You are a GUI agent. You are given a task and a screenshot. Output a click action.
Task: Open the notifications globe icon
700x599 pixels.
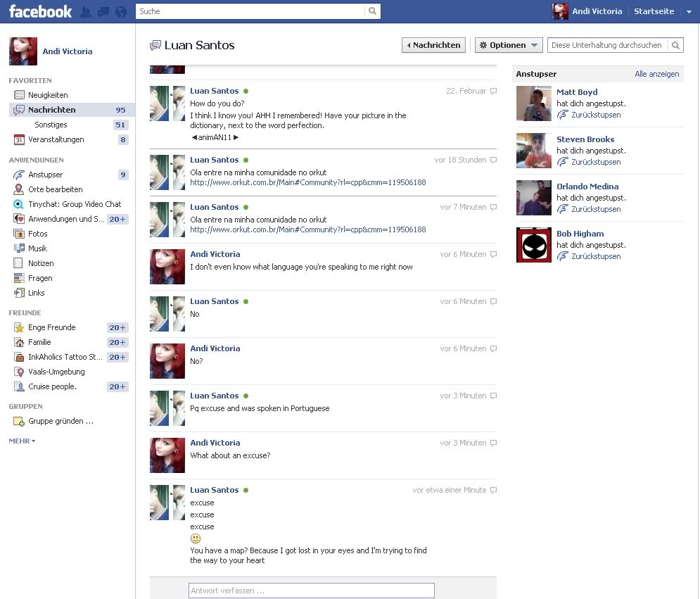tap(121, 12)
